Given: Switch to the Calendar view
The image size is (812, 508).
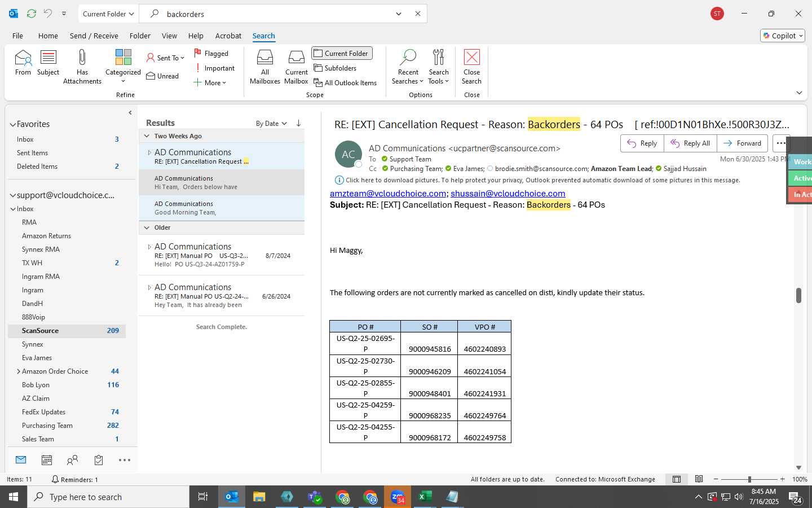Looking at the screenshot, I should pos(47,460).
